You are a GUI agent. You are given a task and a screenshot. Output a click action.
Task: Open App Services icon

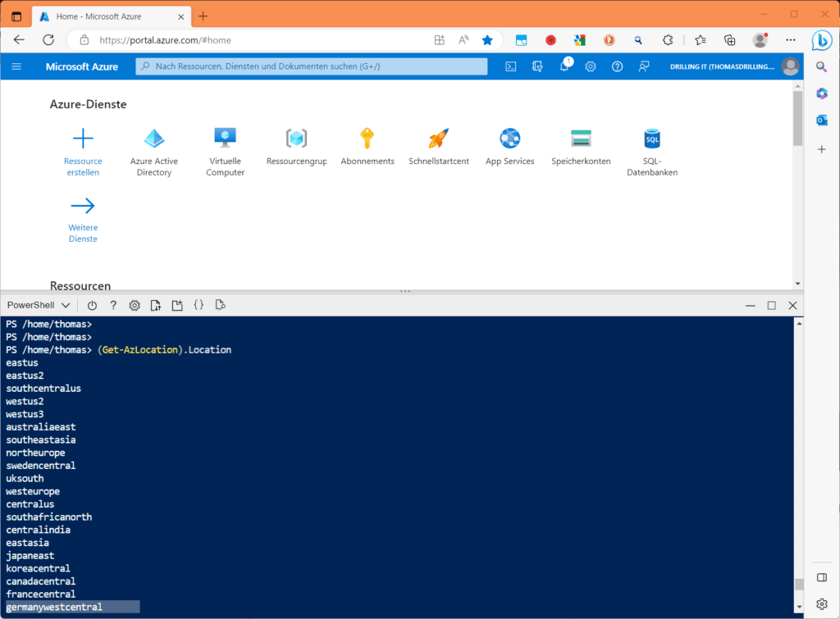pos(510,139)
